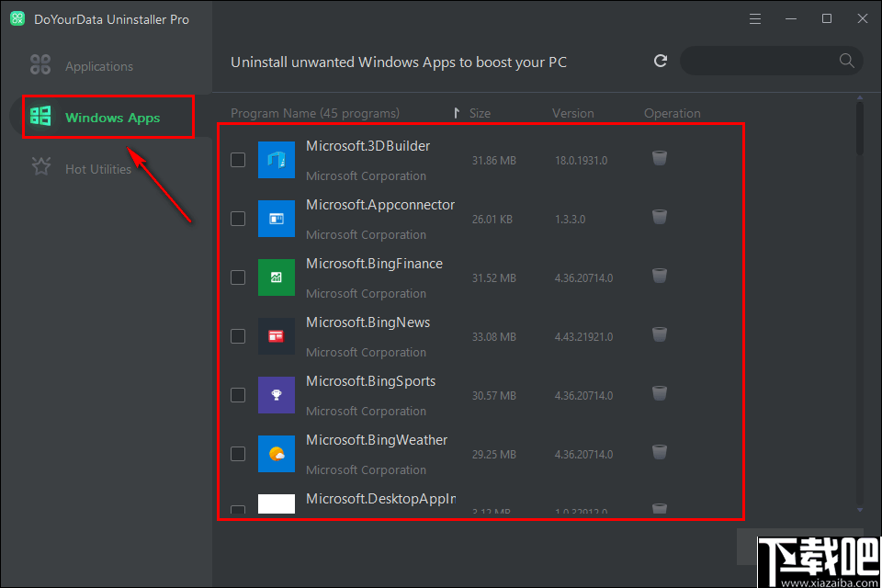The width and height of the screenshot is (882, 588).
Task: Sort the list by the Size column
Action: click(481, 112)
